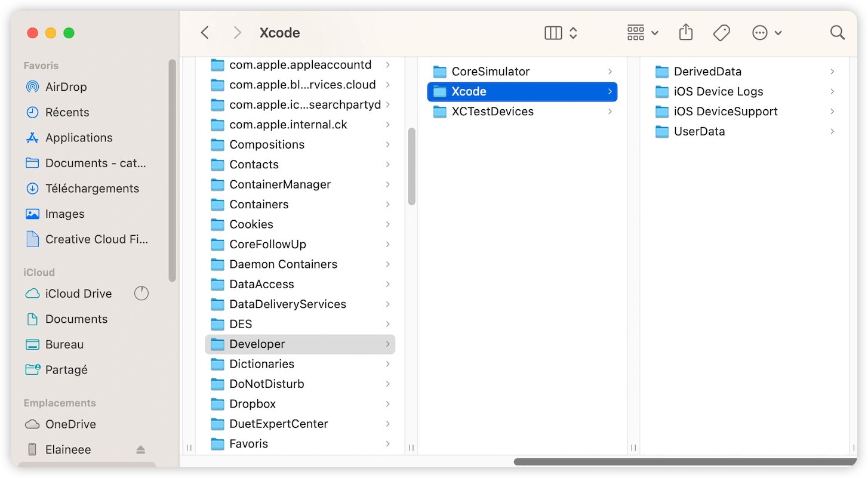Open the ellipsis action menu

[x=767, y=33]
